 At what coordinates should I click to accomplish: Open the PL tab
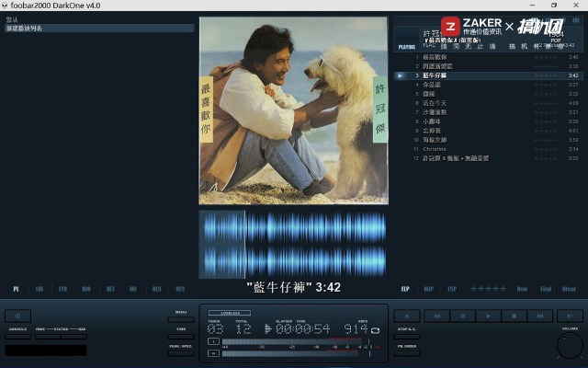17,289
